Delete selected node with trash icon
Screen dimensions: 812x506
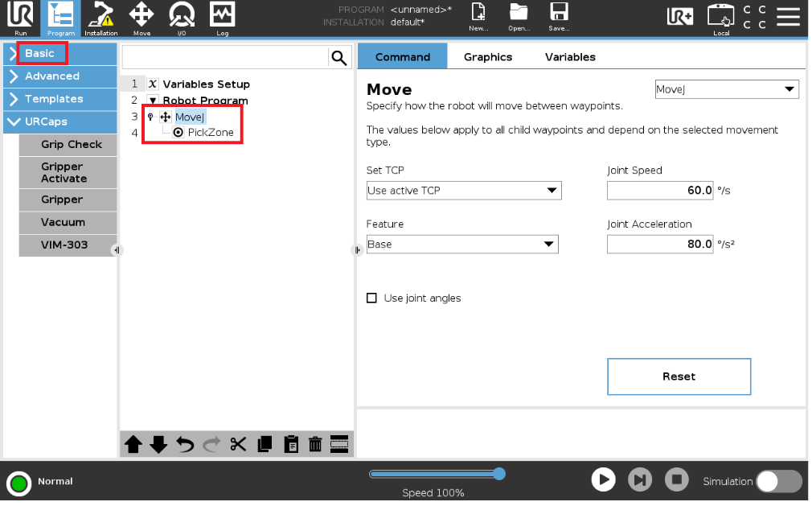(x=315, y=444)
